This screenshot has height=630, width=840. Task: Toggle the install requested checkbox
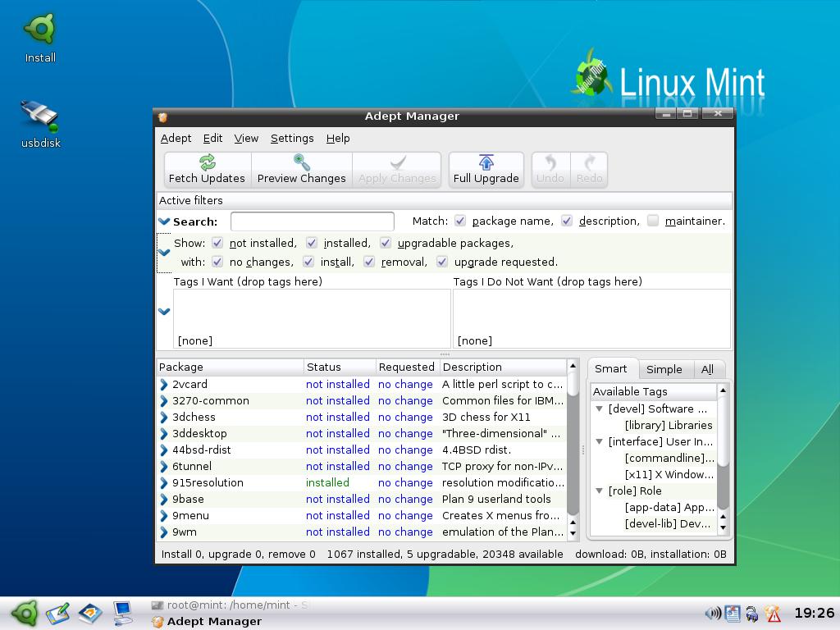(308, 262)
